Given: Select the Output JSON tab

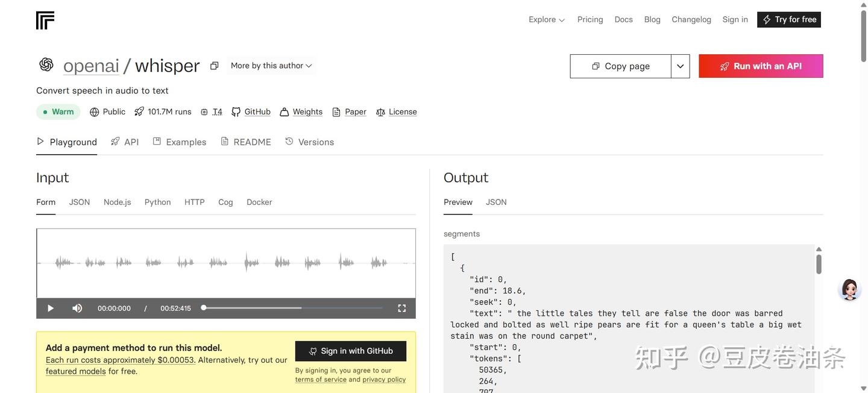Looking at the screenshot, I should pos(496,202).
